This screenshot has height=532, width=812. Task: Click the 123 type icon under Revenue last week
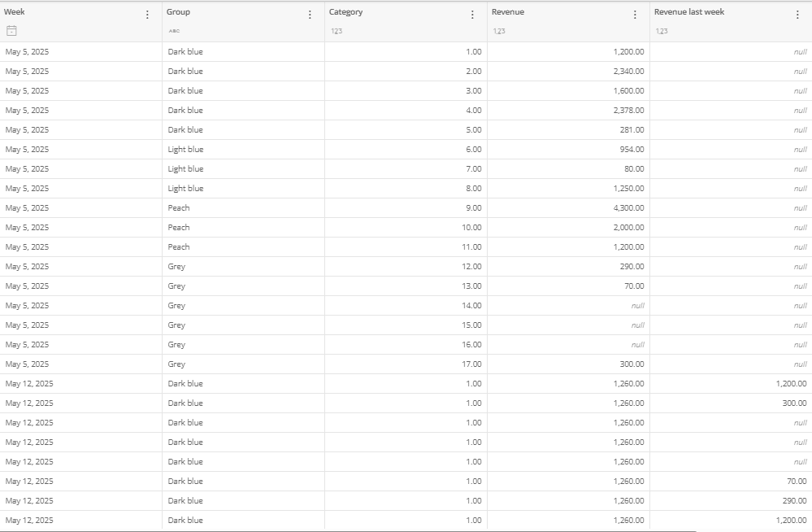(662, 31)
